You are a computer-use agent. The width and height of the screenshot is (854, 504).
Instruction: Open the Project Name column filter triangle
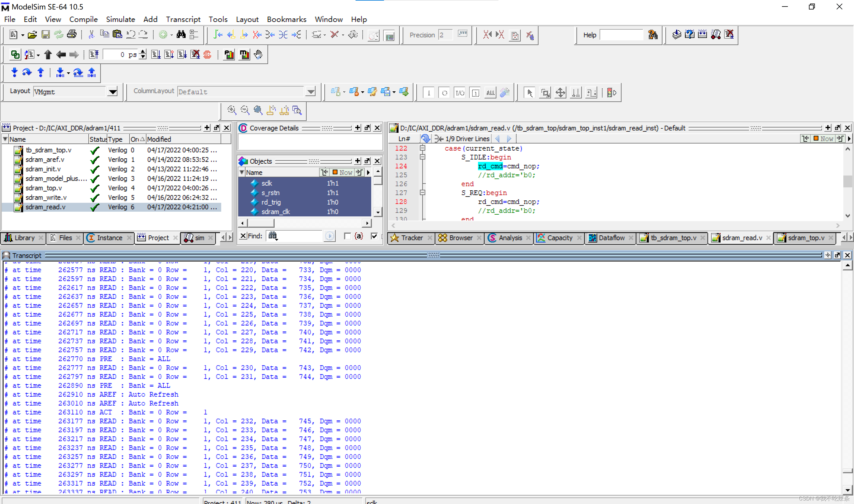pyautogui.click(x=5, y=139)
